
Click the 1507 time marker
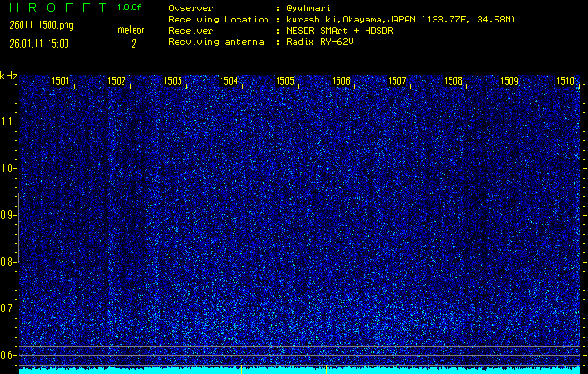[x=397, y=81]
